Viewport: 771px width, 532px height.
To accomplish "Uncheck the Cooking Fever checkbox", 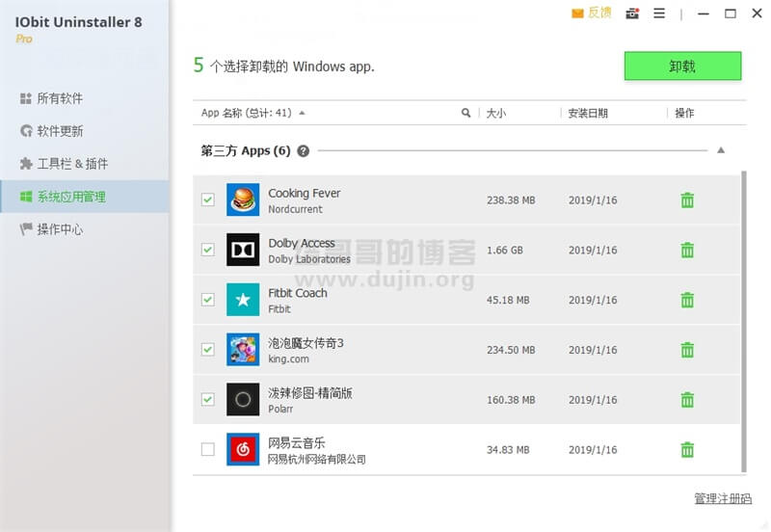I will click(x=208, y=199).
